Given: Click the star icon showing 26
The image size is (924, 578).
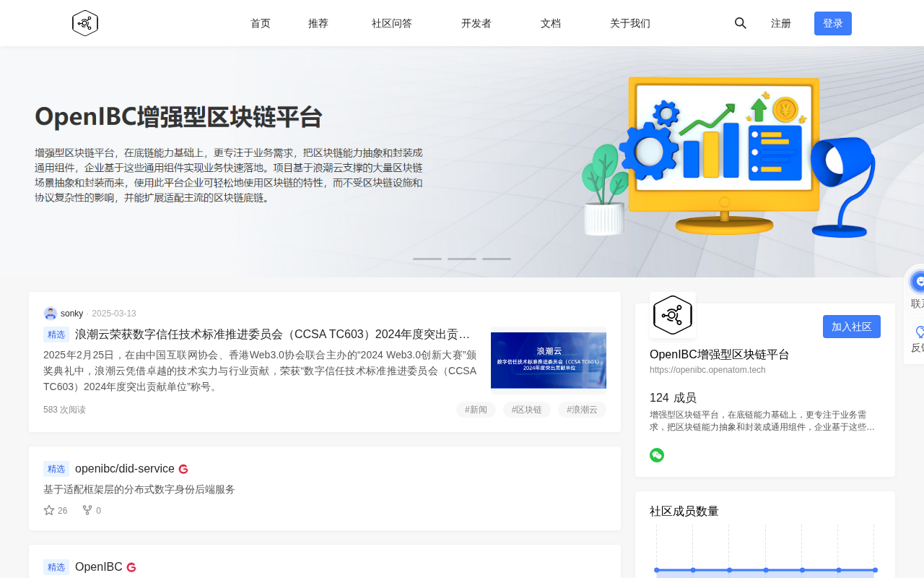Looking at the screenshot, I should click(x=49, y=510).
